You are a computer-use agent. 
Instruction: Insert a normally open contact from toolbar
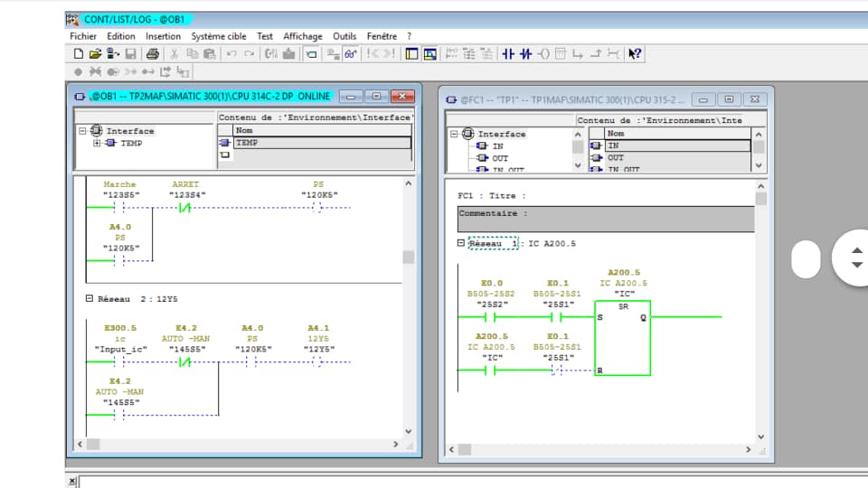click(x=508, y=54)
